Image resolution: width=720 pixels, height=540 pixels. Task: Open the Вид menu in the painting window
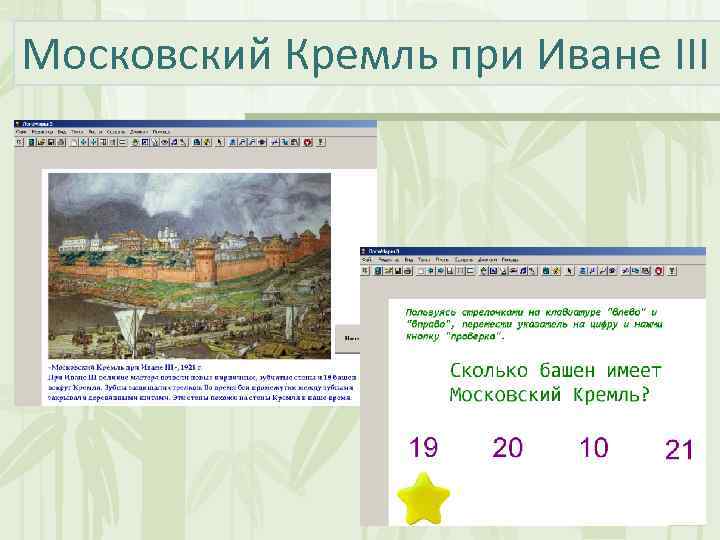[x=62, y=132]
